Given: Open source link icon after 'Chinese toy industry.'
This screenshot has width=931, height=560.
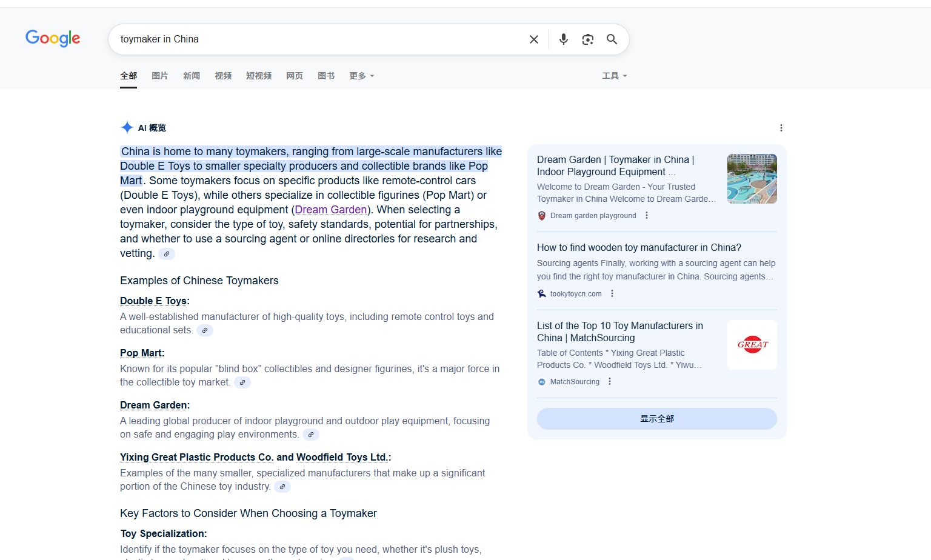Looking at the screenshot, I should (282, 487).
